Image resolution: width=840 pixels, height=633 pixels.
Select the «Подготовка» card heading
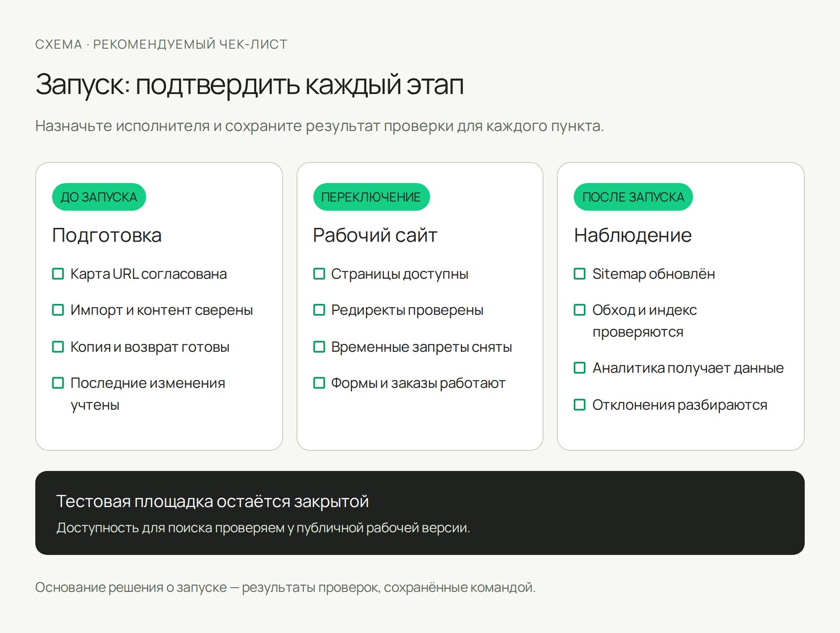107,235
